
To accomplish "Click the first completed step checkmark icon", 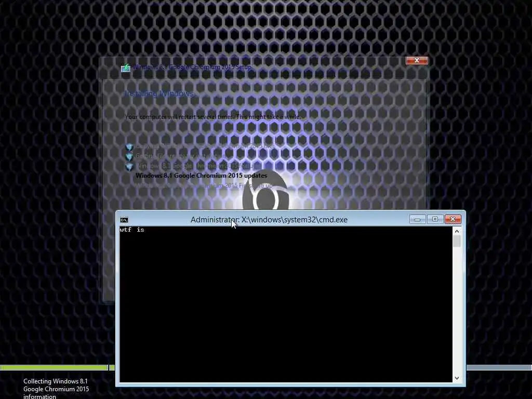I will [129, 147].
